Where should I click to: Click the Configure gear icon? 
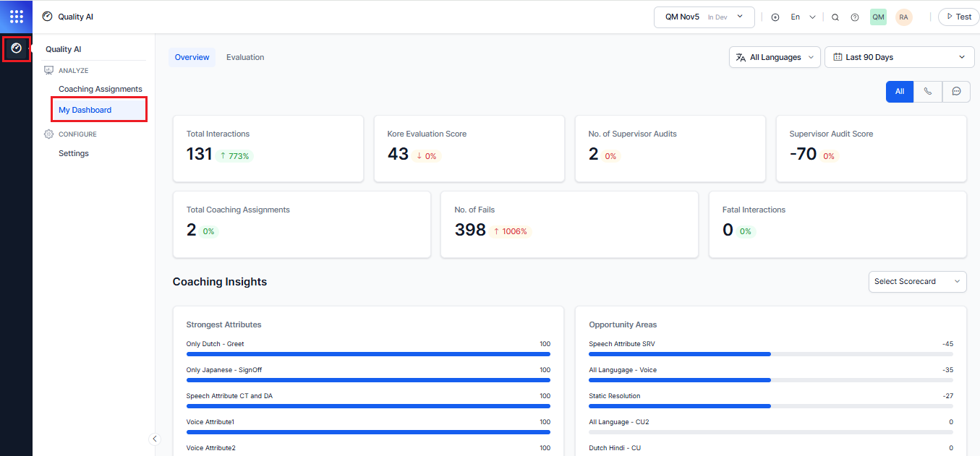point(48,134)
